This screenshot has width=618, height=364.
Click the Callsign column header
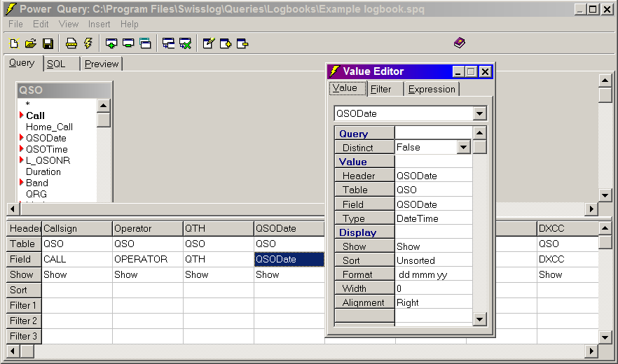click(x=77, y=228)
